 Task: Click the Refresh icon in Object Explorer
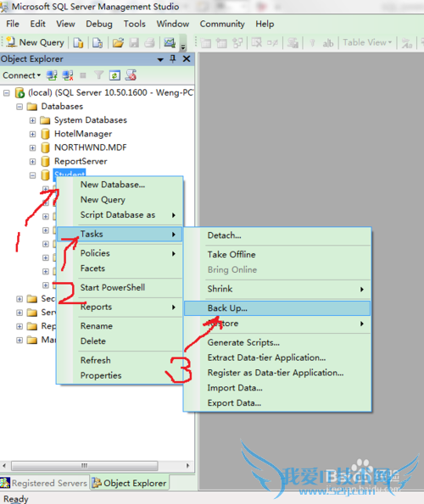[114, 75]
